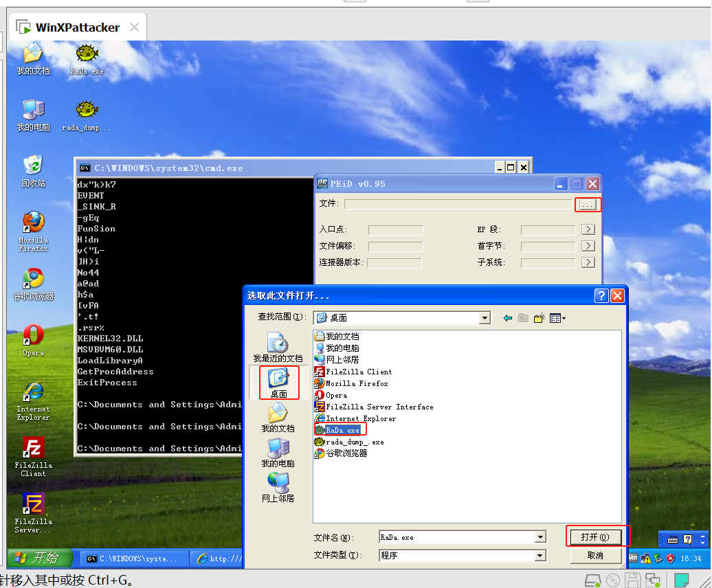Click arrow button next to subsystem field

(588, 262)
